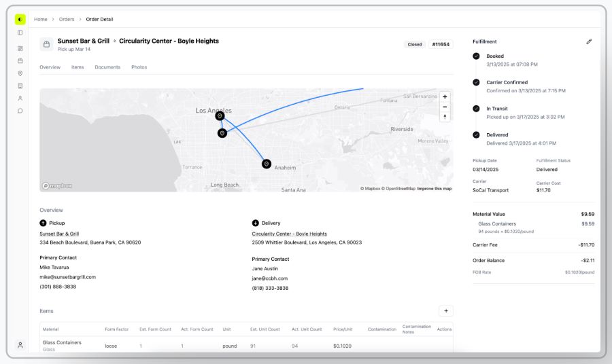
Task: Click phone number (818) 333-3838
Action: [270, 288]
